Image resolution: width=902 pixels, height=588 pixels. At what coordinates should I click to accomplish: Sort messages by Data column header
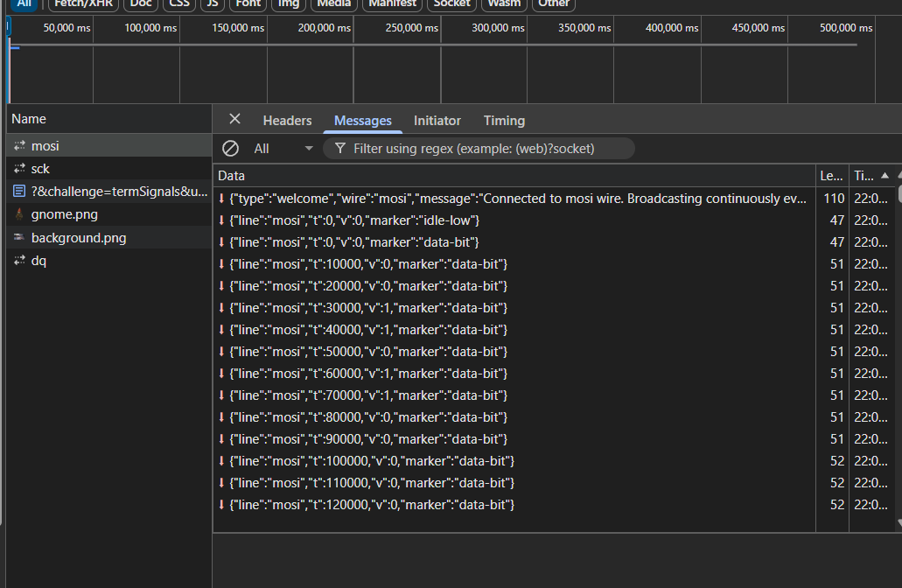pyautogui.click(x=514, y=176)
